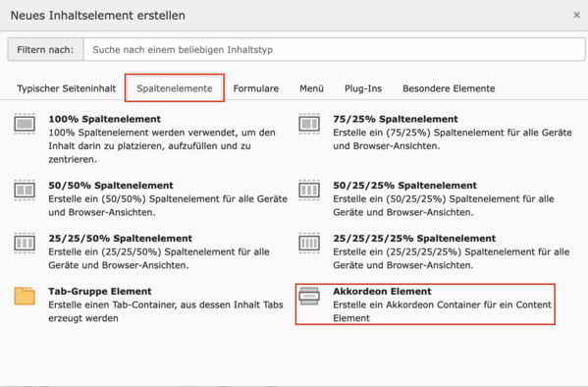Click the dialog title 'Neues Inhaltselement erstellen'
Image resolution: width=588 pixels, height=387 pixels.
coord(98,16)
